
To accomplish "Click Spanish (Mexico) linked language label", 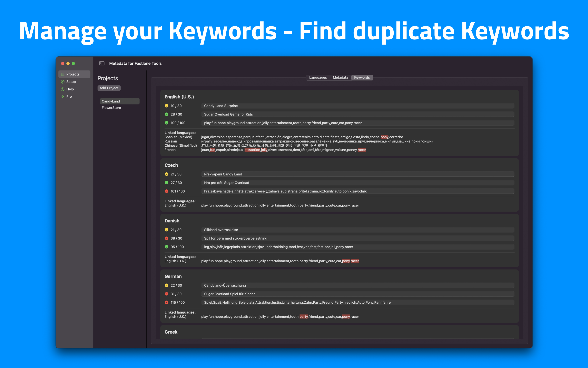I will click(178, 137).
